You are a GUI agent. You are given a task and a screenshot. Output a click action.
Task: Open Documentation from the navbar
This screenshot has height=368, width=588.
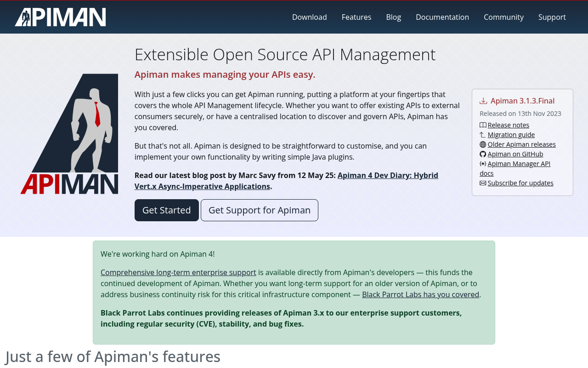[442, 17]
